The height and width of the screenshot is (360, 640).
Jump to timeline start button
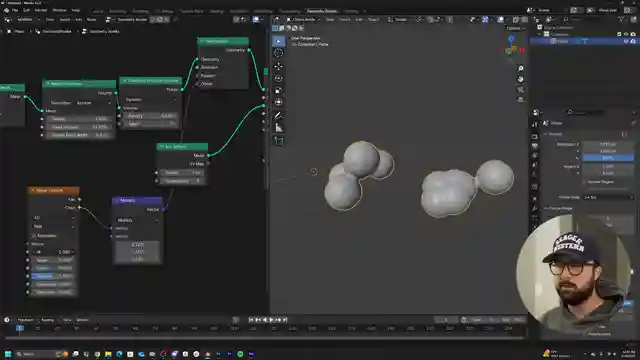pyautogui.click(x=251, y=320)
